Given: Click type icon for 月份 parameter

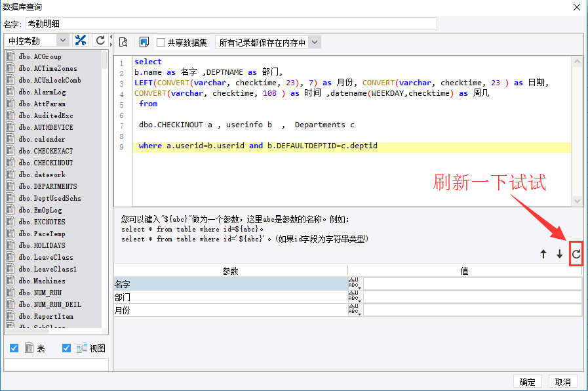Looking at the screenshot, I should click(x=355, y=310).
